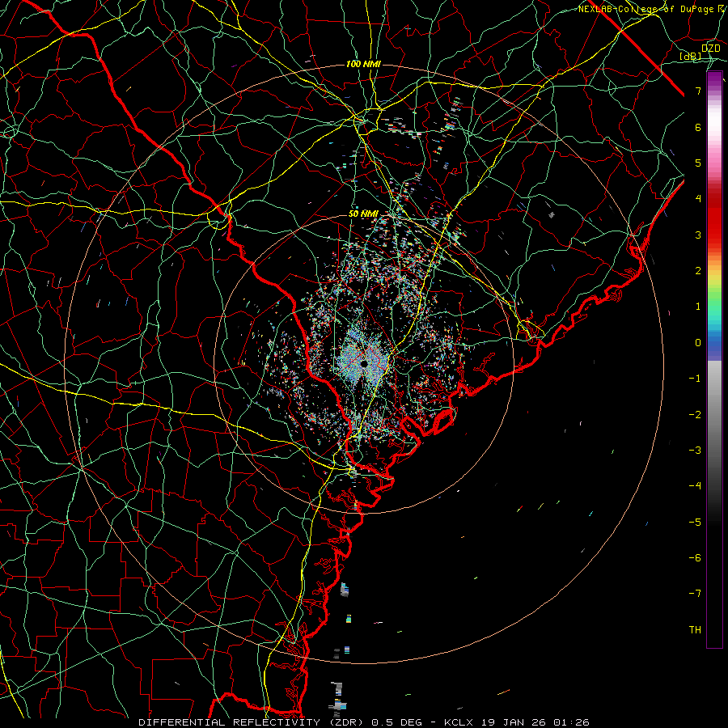This screenshot has width=728, height=728.
Task: Click the -4 dB scale label
Action: 695,486
